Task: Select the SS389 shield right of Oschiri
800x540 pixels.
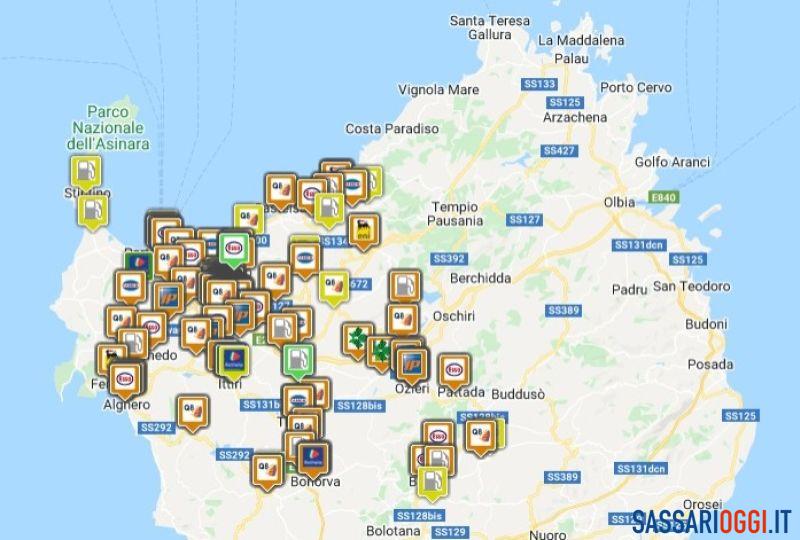Action: [563, 311]
